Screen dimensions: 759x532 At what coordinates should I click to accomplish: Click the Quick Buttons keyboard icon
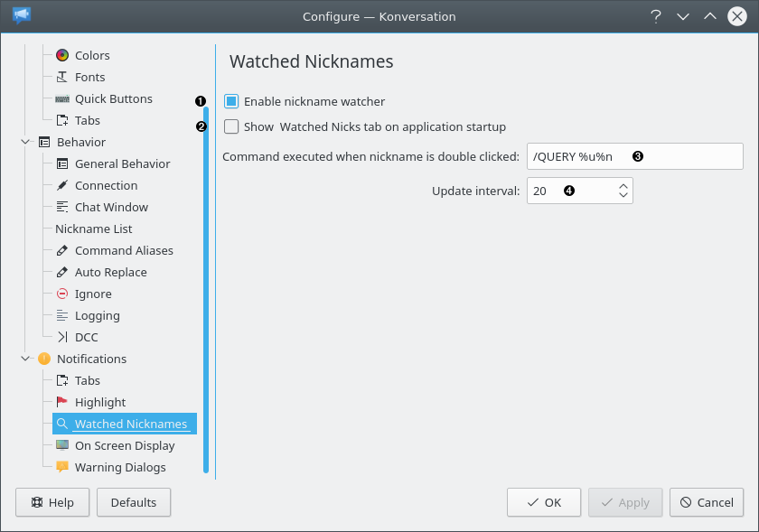click(62, 98)
